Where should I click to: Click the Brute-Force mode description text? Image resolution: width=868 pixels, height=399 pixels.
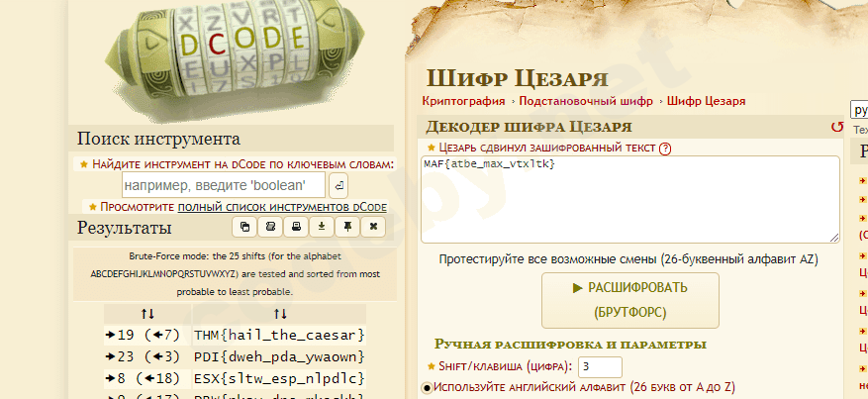point(236,274)
